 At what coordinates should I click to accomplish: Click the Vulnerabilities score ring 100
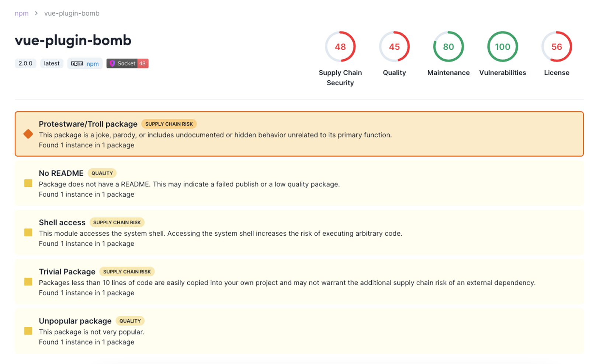pyautogui.click(x=503, y=47)
